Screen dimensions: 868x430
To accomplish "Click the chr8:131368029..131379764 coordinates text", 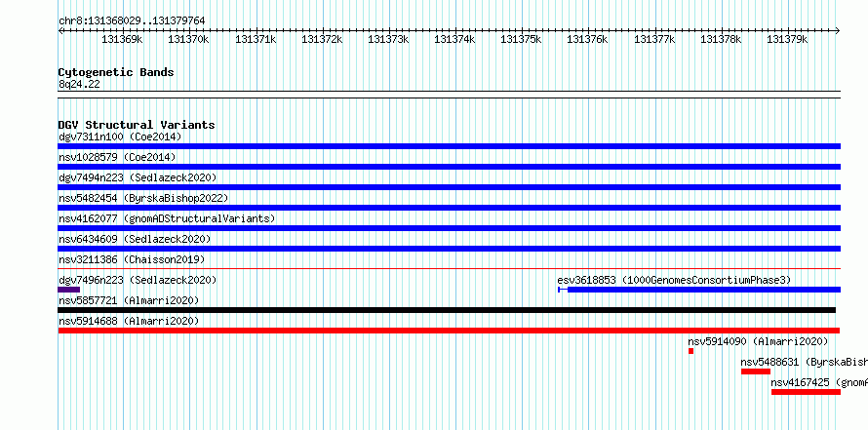I will 132,21.
